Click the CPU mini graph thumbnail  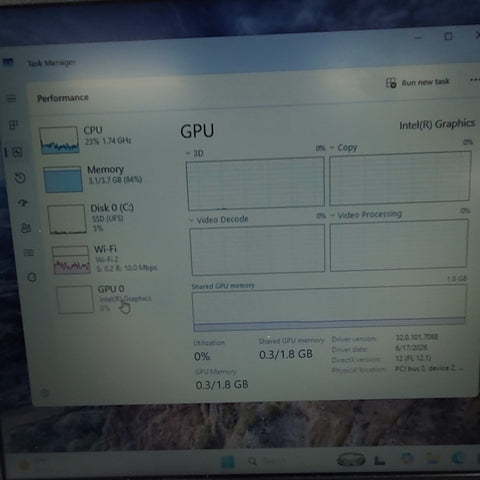[x=59, y=140]
